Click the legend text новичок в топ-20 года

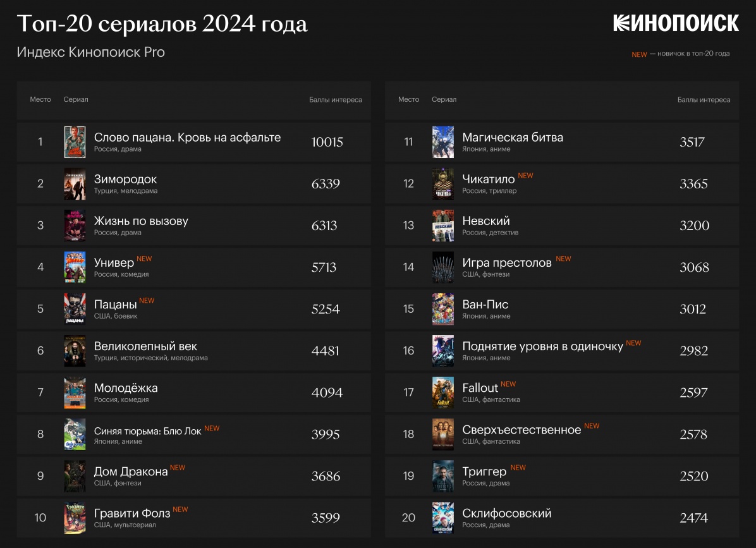pos(693,54)
